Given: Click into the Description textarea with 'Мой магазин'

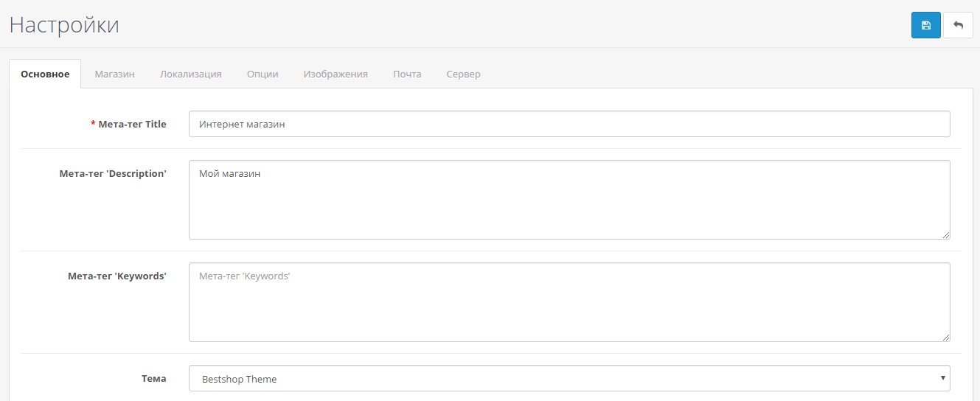Looking at the screenshot, I should tap(569, 199).
